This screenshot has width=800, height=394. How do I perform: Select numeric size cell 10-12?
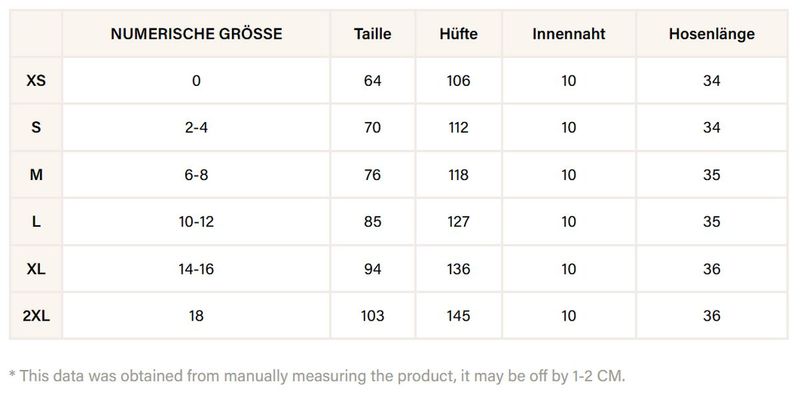[x=196, y=221]
